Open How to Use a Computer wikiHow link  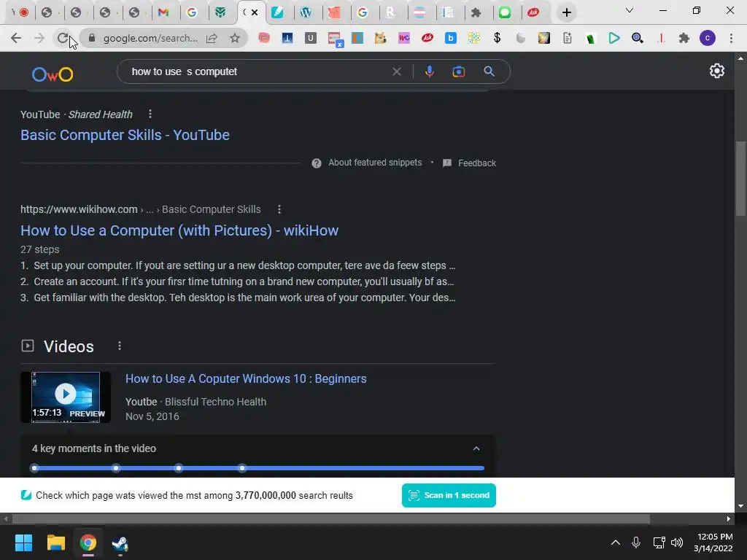(179, 230)
